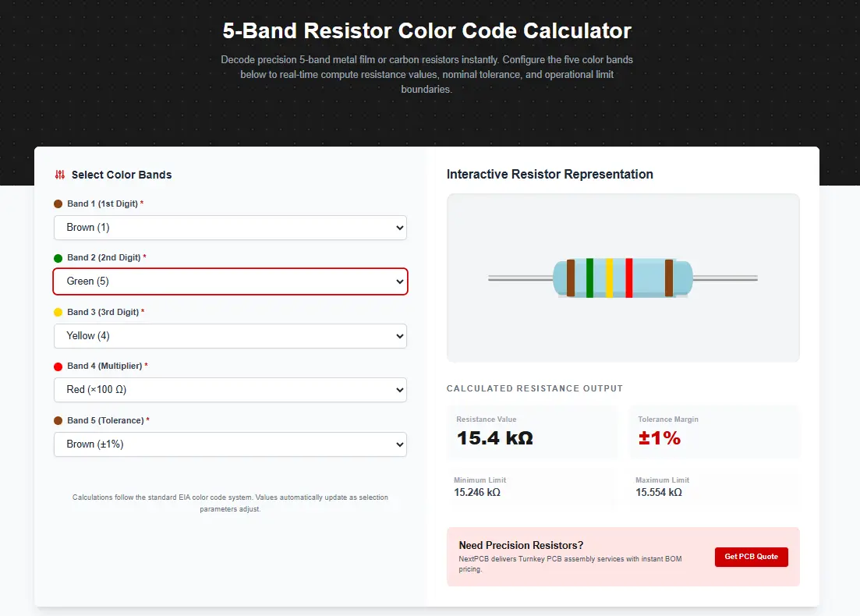Click the Minimum Limit caption
Screen dimensions: 860x616
click(480, 480)
